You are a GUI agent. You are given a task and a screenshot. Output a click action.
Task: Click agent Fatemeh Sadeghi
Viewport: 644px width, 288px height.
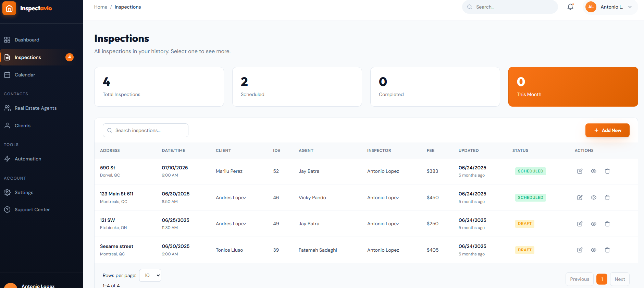coord(318,250)
